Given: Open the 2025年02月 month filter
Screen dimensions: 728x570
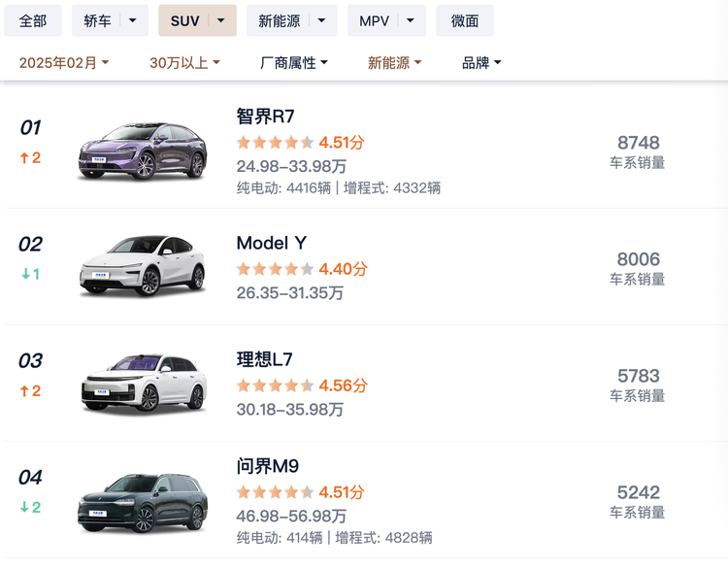Looking at the screenshot, I should pyautogui.click(x=64, y=63).
